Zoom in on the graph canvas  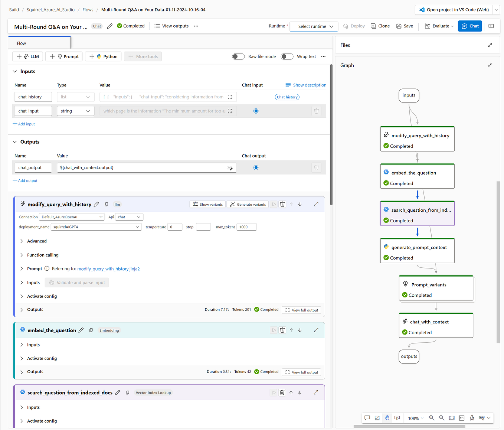[x=432, y=418]
